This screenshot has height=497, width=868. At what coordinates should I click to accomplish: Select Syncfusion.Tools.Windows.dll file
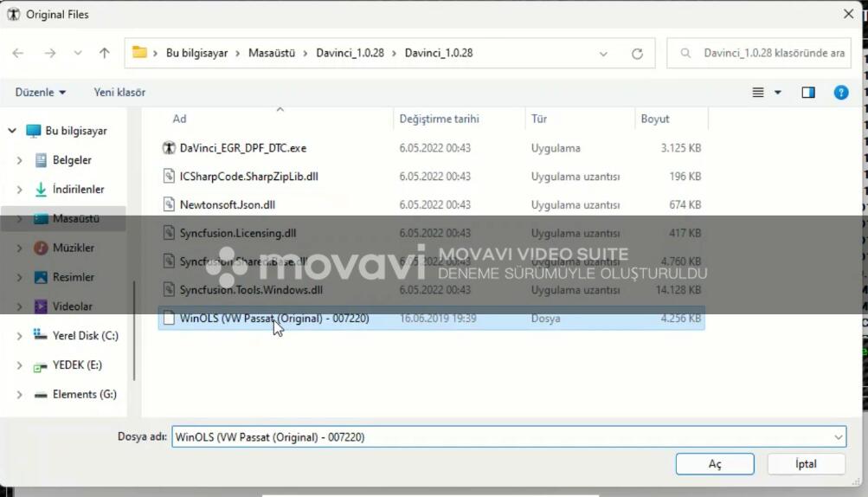point(251,290)
